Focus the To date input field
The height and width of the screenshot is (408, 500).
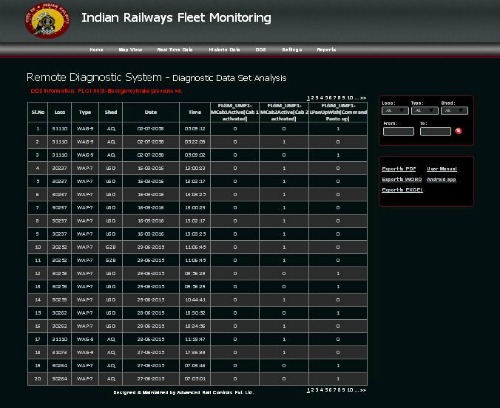(x=435, y=131)
